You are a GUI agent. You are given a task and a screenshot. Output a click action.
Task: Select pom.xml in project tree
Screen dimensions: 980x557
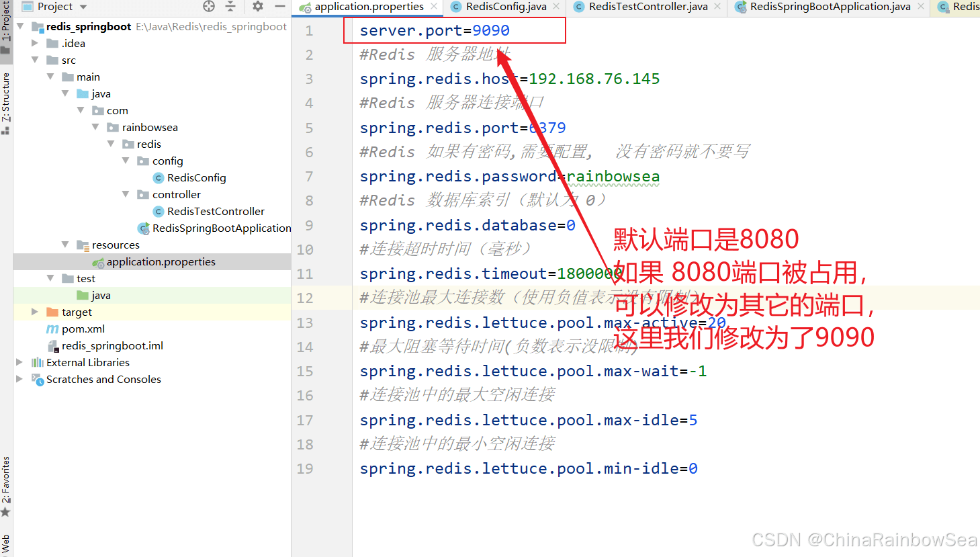[83, 329]
